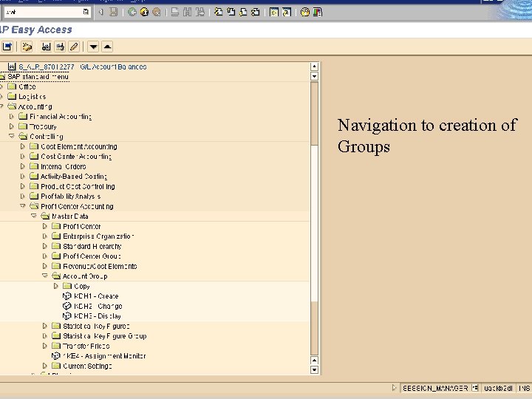Click the Move Favorites Down arrow
Viewport: 532px width, 399px height.
click(93, 47)
